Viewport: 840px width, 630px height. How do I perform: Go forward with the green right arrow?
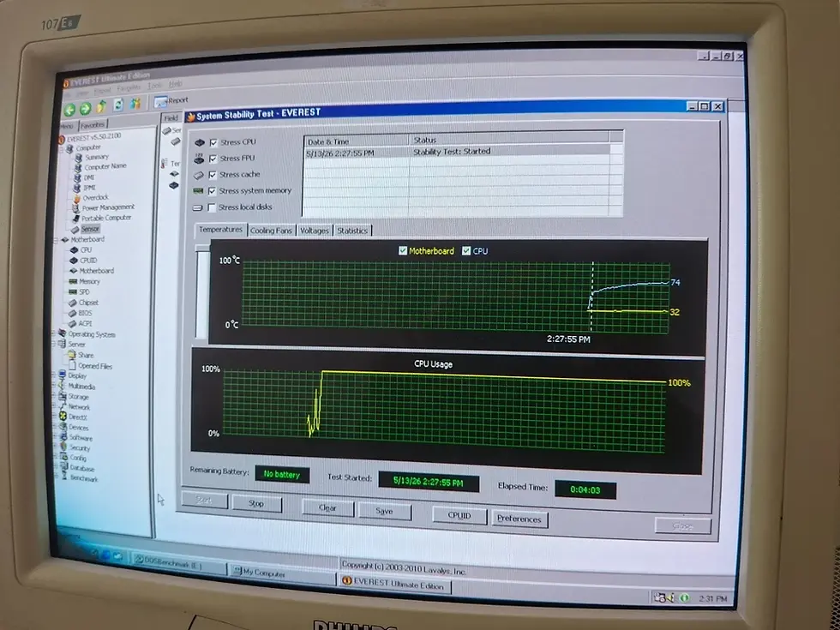pos(85,109)
